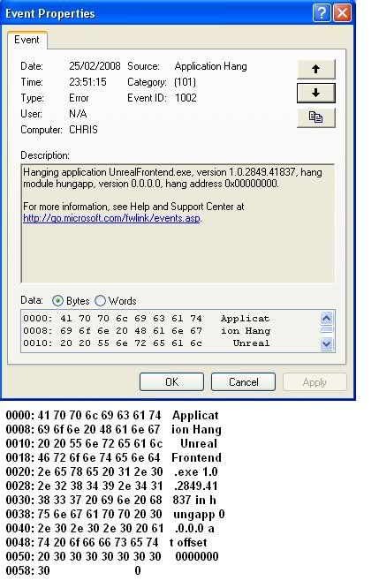The width and height of the screenshot is (379, 588).
Task: Click the OK button
Action: pos(172,382)
